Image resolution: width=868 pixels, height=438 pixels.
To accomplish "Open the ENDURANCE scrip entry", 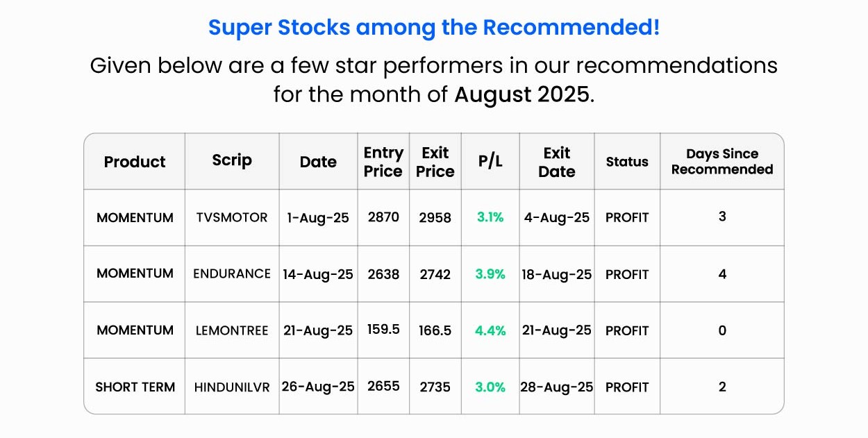I will point(232,273).
